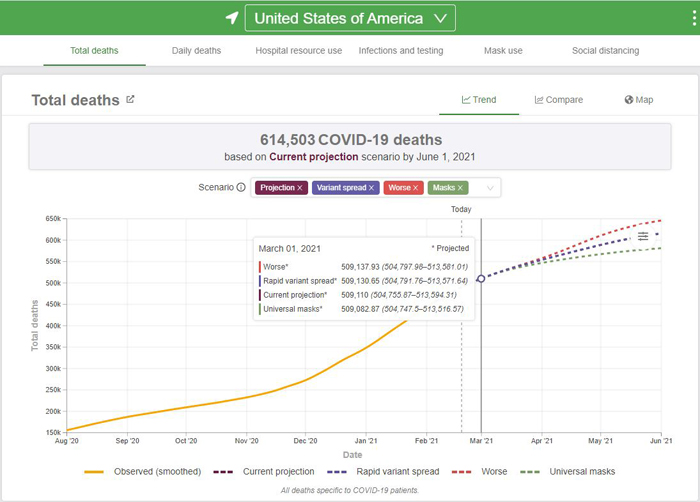The height and width of the screenshot is (502, 700).
Task: Switch to the Total deaths tab
Action: coord(94,50)
